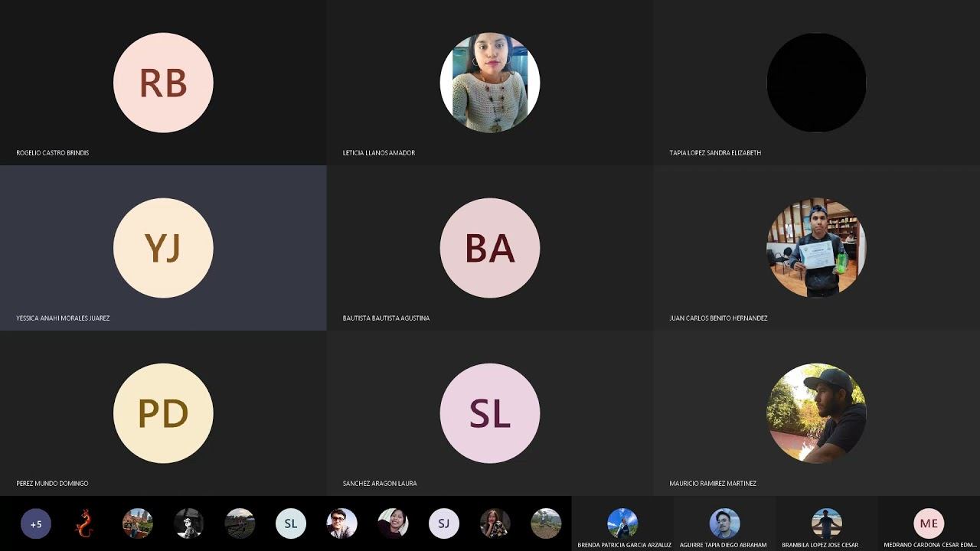Select the black-and-white photo avatar in the strip
Image resolution: width=980 pixels, height=551 pixels.
188,523
